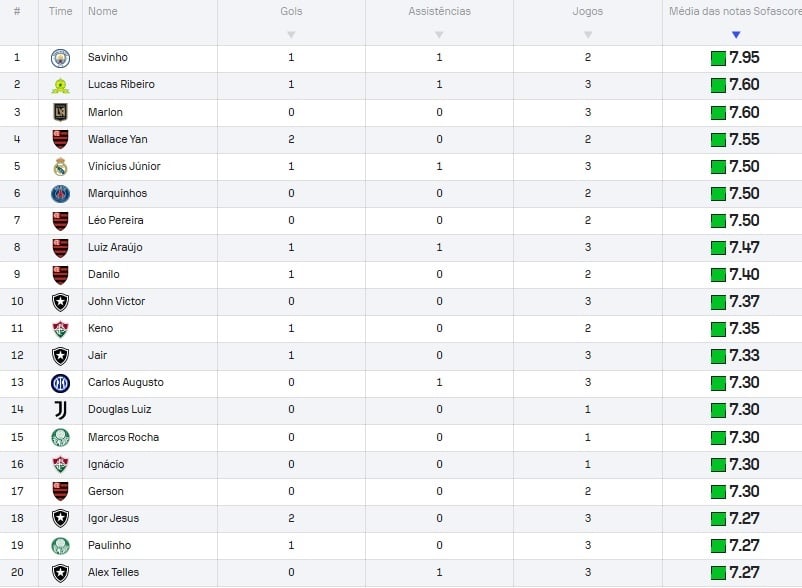Click the PSG logo beside Marquinhos
802x588 pixels.
point(60,194)
